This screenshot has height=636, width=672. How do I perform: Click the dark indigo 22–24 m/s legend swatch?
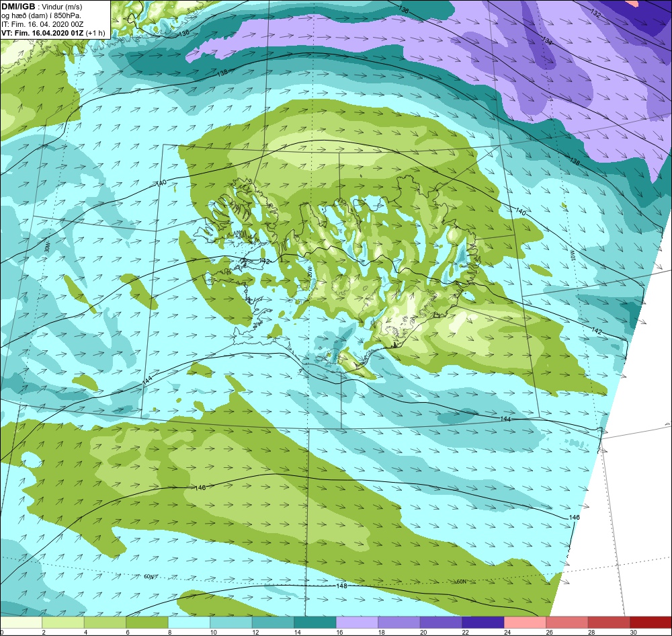tap(483, 623)
